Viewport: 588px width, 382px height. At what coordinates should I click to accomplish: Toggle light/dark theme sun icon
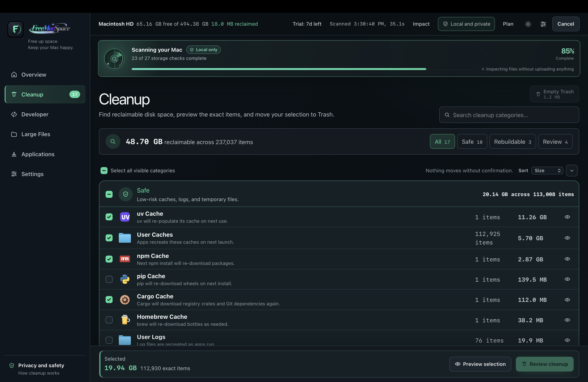[x=528, y=24]
